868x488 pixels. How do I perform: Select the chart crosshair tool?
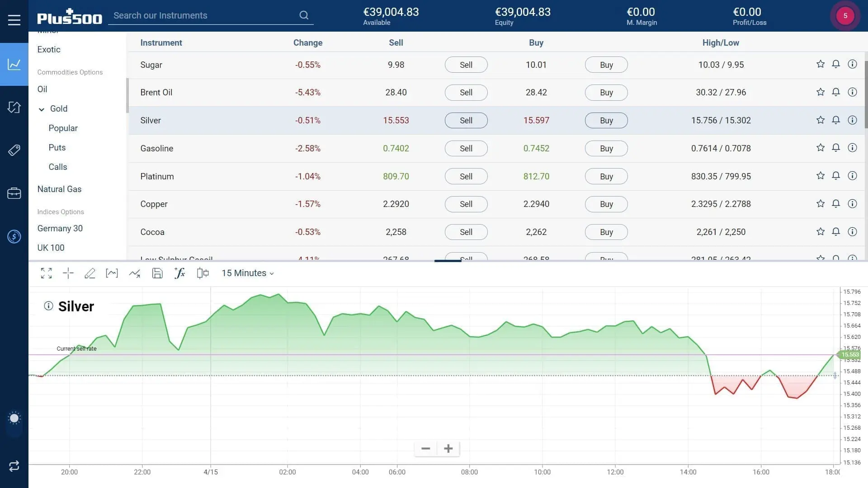(68, 273)
